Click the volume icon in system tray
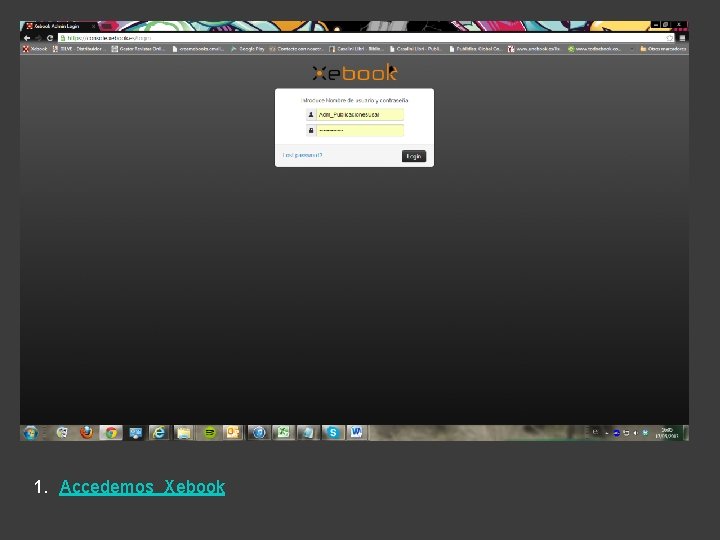 pyautogui.click(x=636, y=433)
